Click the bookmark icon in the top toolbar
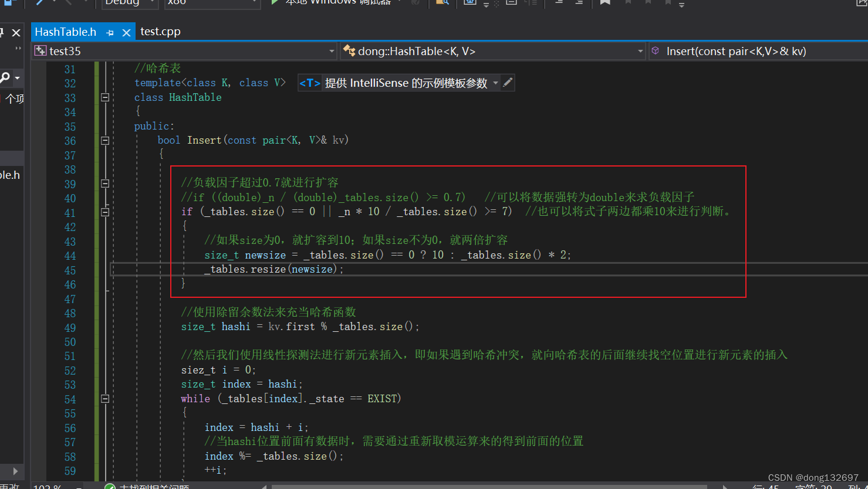This screenshot has width=868, height=489. click(605, 3)
